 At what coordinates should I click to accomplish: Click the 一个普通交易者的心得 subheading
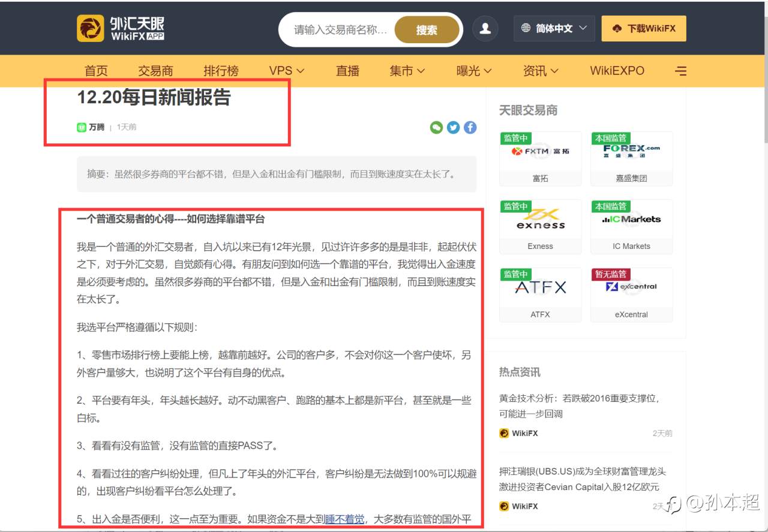coord(170,219)
